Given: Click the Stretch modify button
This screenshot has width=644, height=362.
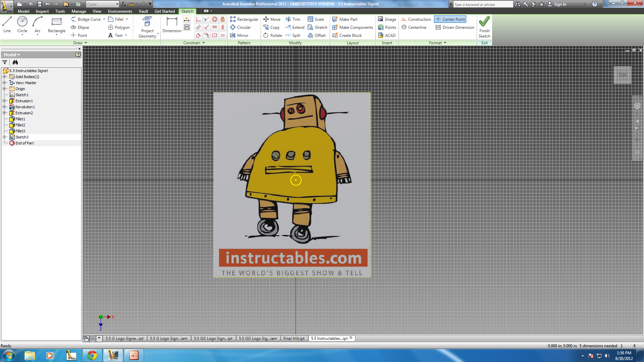Looking at the screenshot, I should (318, 27).
